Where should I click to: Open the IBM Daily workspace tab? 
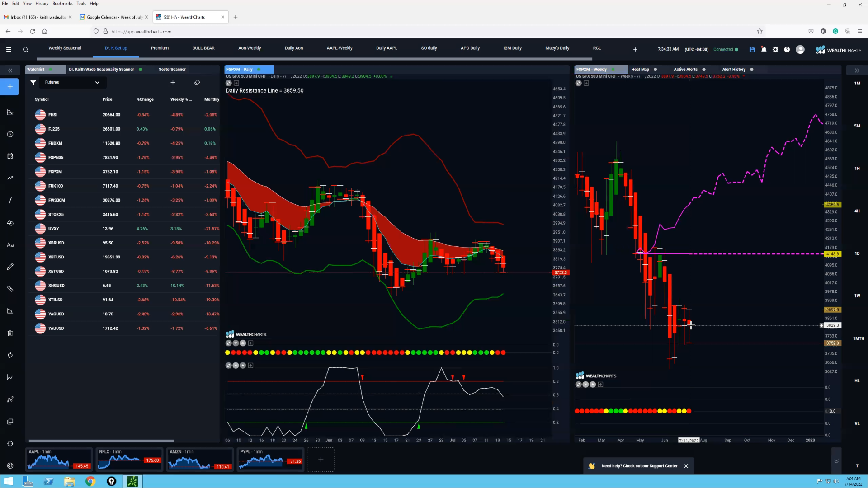click(x=512, y=48)
